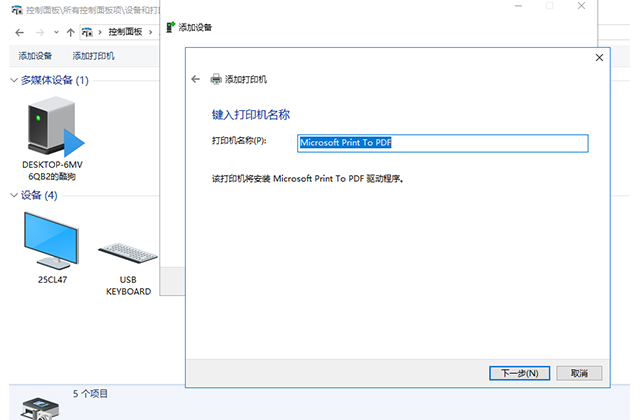
Task: Click 控制面板 breadcrumb in address bar
Action: 125,32
